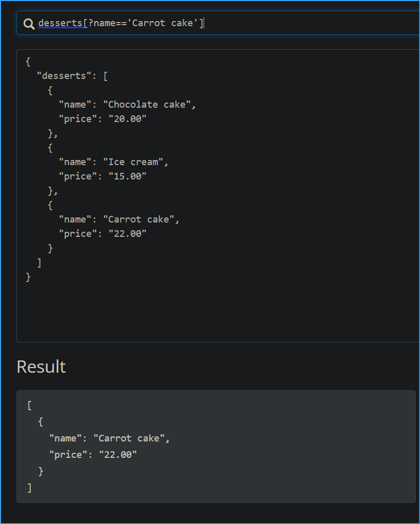Click the opening curly brace of input JSON
The height and width of the screenshot is (524, 420).
pos(28,62)
